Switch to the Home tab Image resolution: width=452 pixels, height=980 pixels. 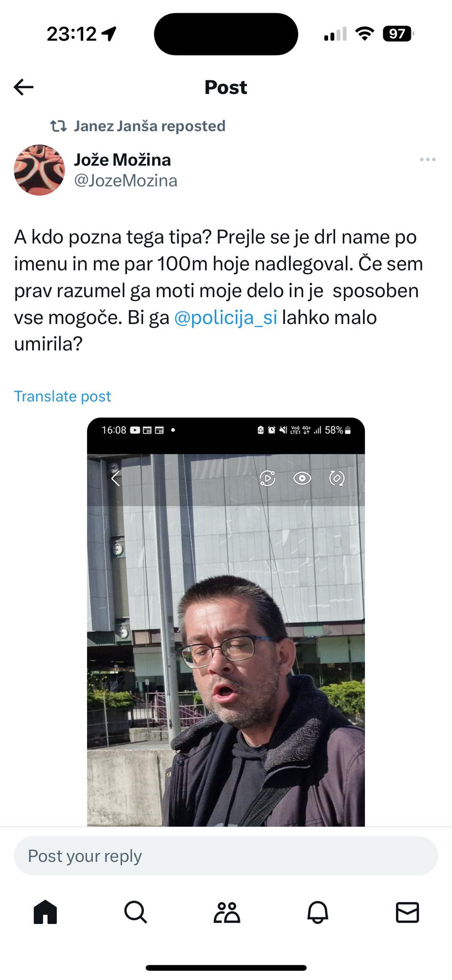click(45, 912)
